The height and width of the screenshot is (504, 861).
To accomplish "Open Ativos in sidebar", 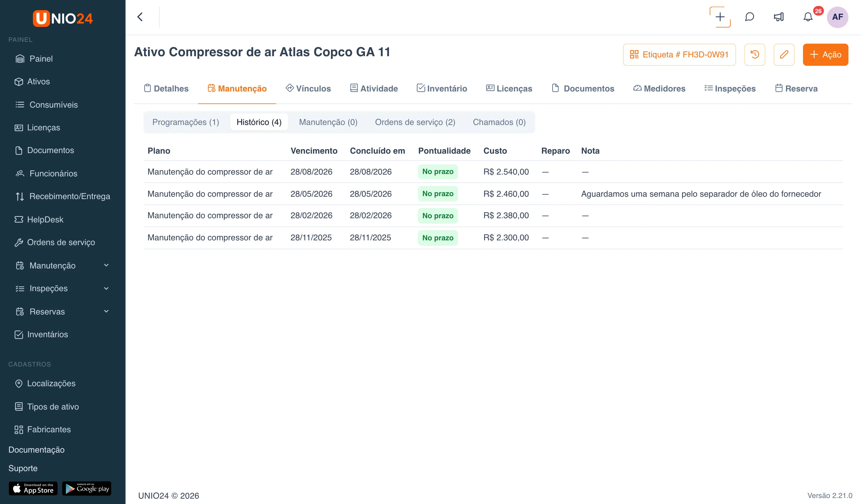I will (x=33, y=82).
